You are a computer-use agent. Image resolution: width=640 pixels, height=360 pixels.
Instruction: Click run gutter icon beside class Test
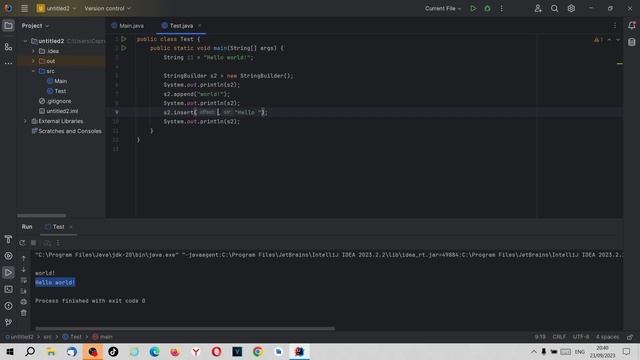pyautogui.click(x=124, y=39)
